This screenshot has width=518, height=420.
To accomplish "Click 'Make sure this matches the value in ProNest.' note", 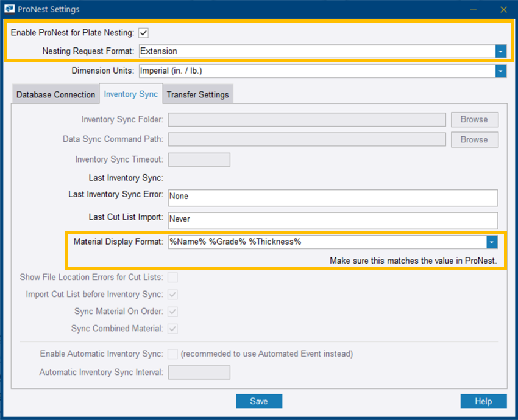I will pyautogui.click(x=413, y=261).
